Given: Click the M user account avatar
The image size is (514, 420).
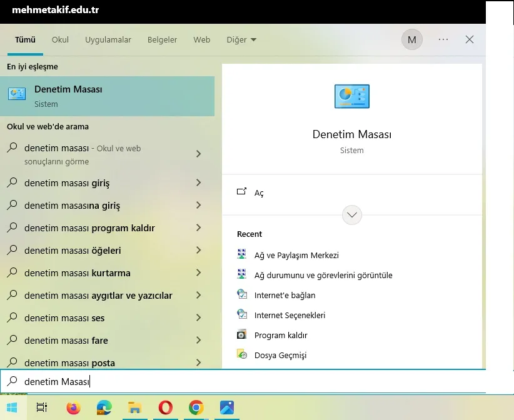Looking at the screenshot, I should click(411, 39).
